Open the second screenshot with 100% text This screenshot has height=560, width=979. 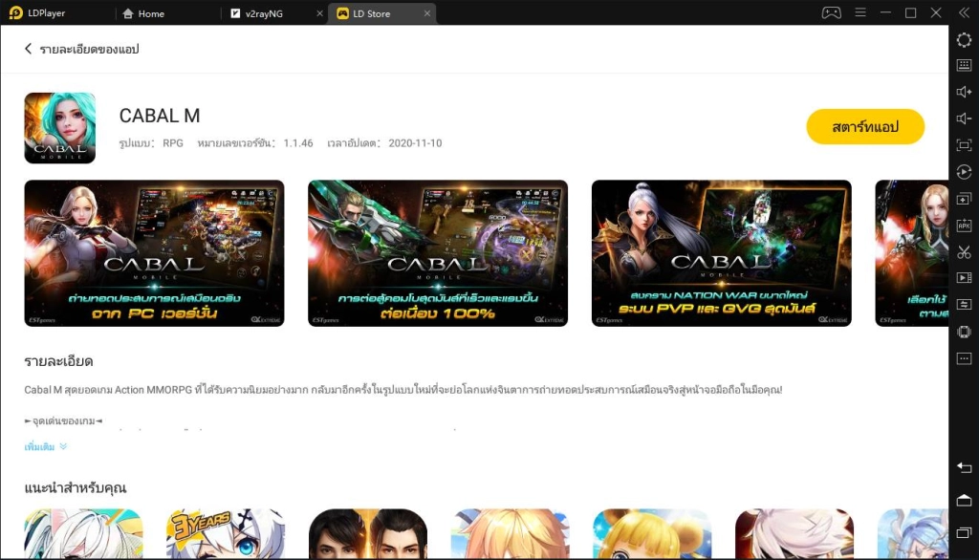pos(438,253)
